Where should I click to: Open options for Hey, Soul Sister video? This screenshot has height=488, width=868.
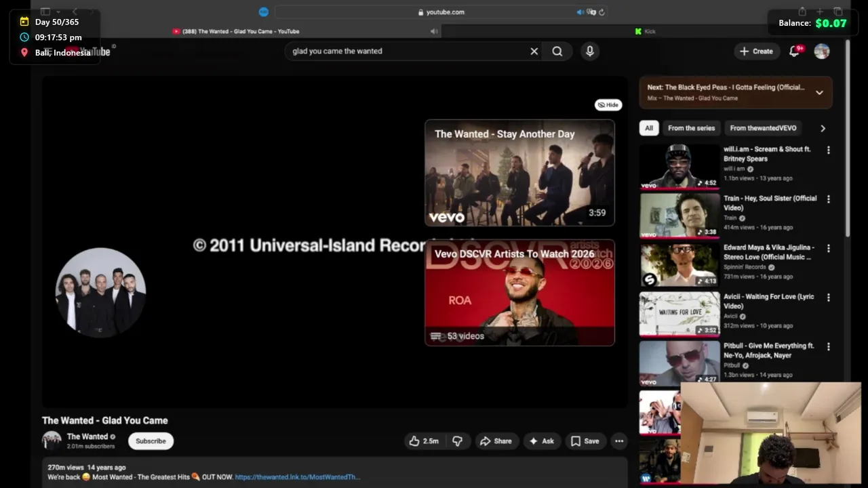click(x=828, y=199)
